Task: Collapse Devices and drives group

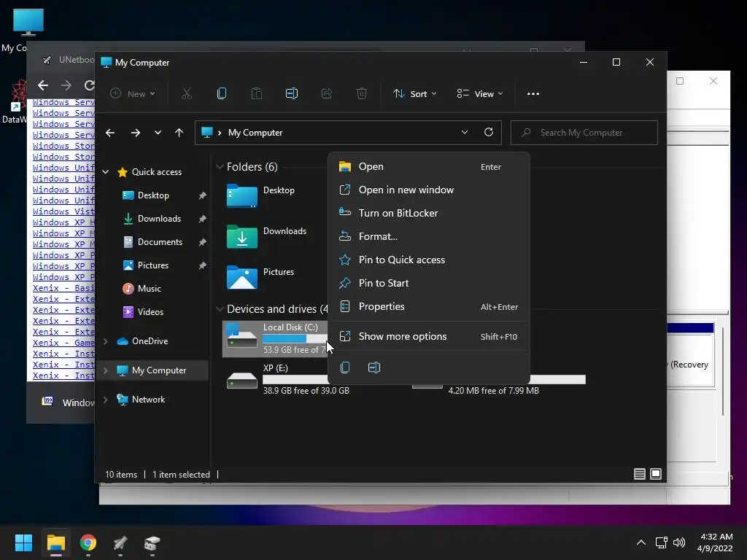Action: (x=220, y=309)
